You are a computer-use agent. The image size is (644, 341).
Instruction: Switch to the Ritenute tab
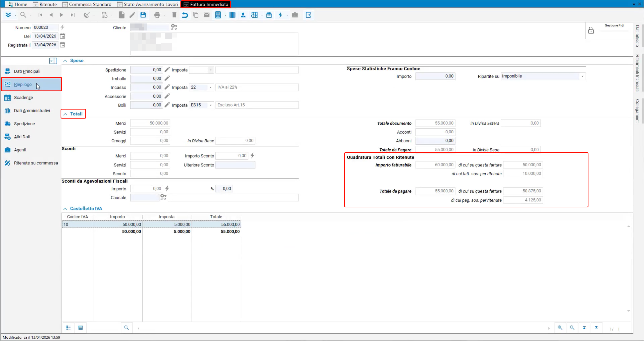(x=45, y=4)
